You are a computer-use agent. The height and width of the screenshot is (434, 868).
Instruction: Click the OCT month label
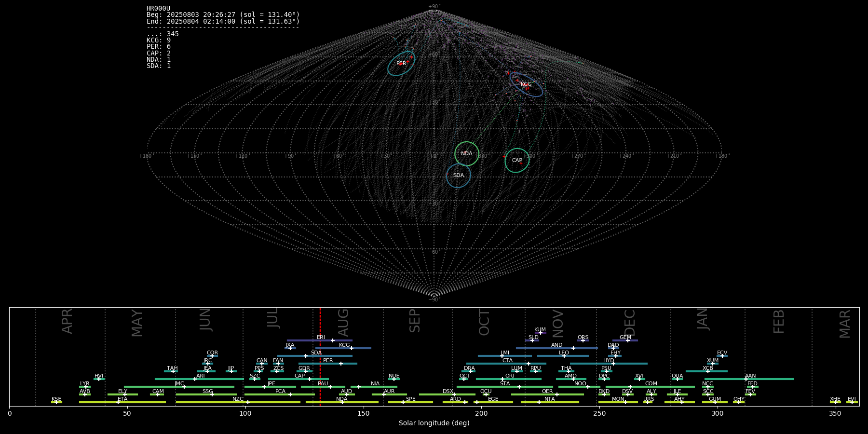[x=484, y=323]
